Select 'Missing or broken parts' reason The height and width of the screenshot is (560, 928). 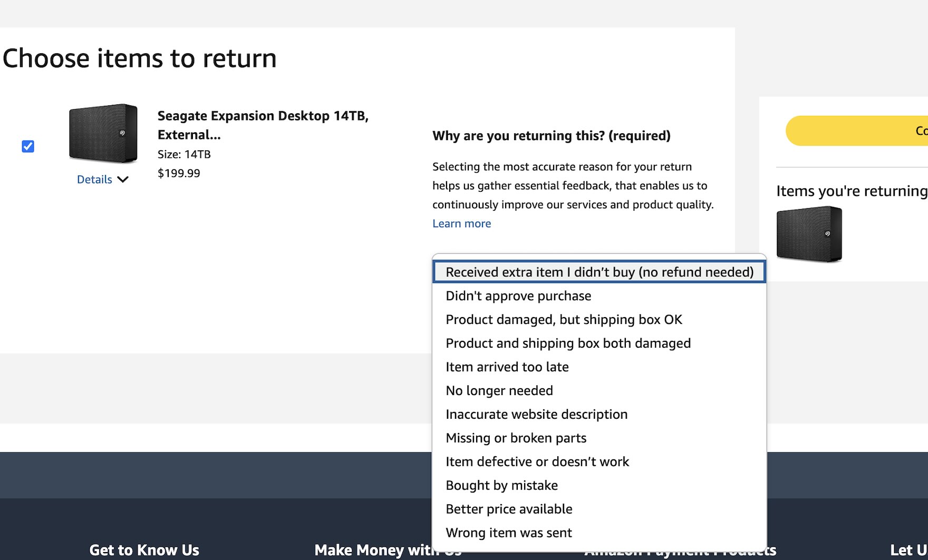pyautogui.click(x=516, y=438)
